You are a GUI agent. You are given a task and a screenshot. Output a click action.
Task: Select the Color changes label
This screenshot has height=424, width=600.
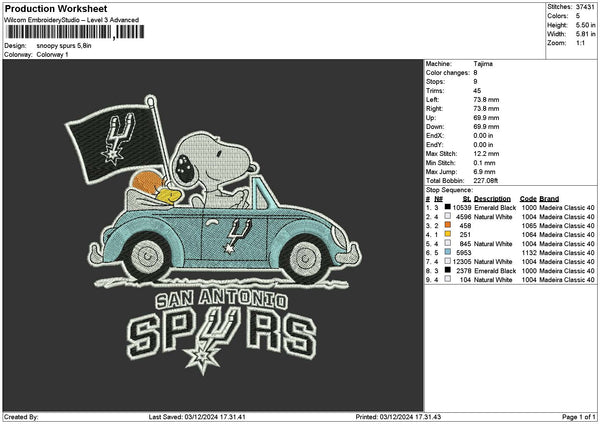[447, 73]
